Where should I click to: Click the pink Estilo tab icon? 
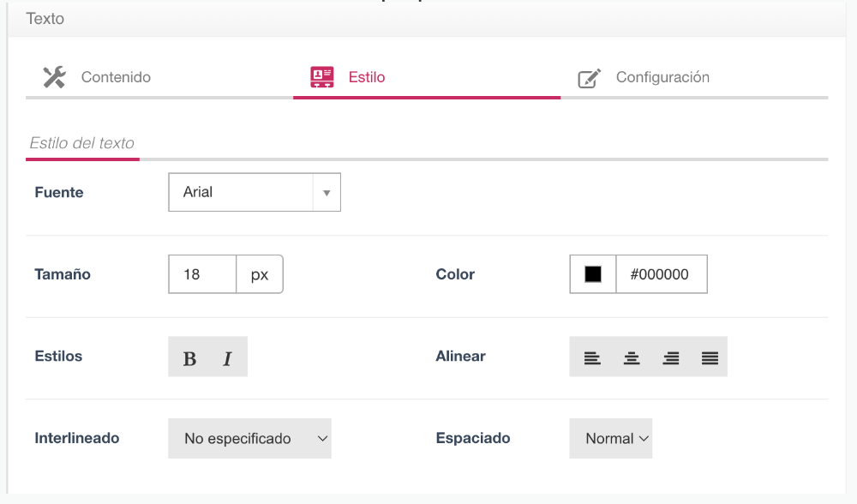pyautogui.click(x=322, y=77)
